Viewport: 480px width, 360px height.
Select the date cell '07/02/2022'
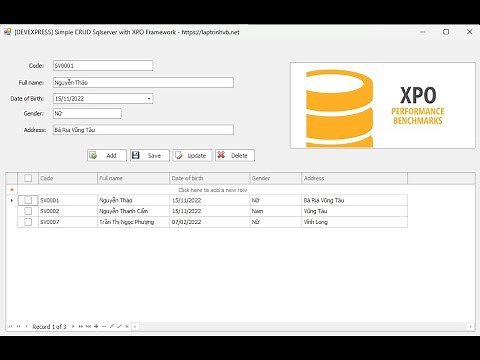(x=210, y=222)
